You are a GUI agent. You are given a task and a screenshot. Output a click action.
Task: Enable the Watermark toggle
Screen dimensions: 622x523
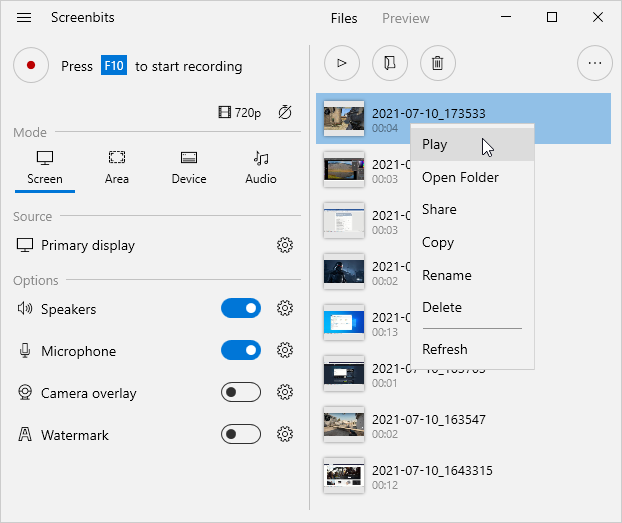(x=241, y=435)
